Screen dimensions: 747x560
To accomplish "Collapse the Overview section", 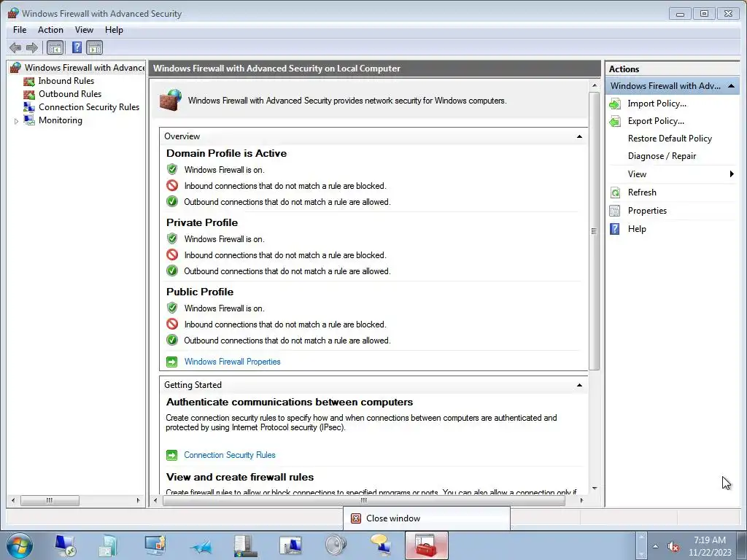I will click(579, 136).
